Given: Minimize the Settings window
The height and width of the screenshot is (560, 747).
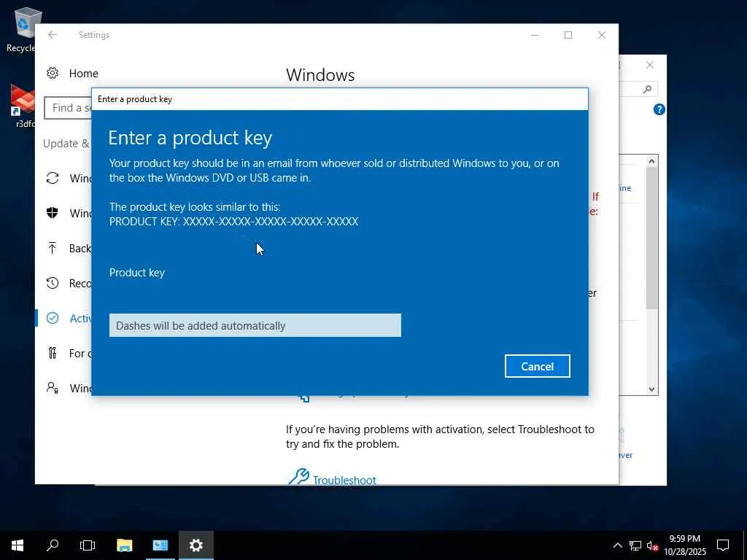Looking at the screenshot, I should click(x=535, y=35).
